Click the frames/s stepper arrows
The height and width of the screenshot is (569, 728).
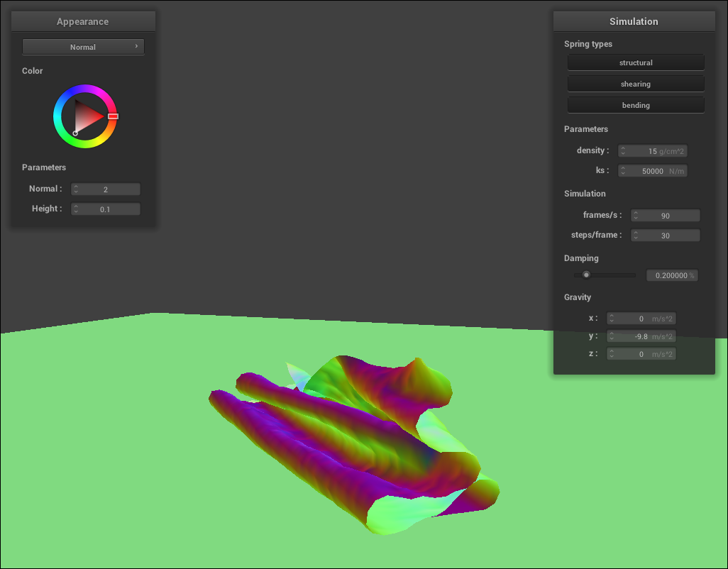(x=636, y=216)
